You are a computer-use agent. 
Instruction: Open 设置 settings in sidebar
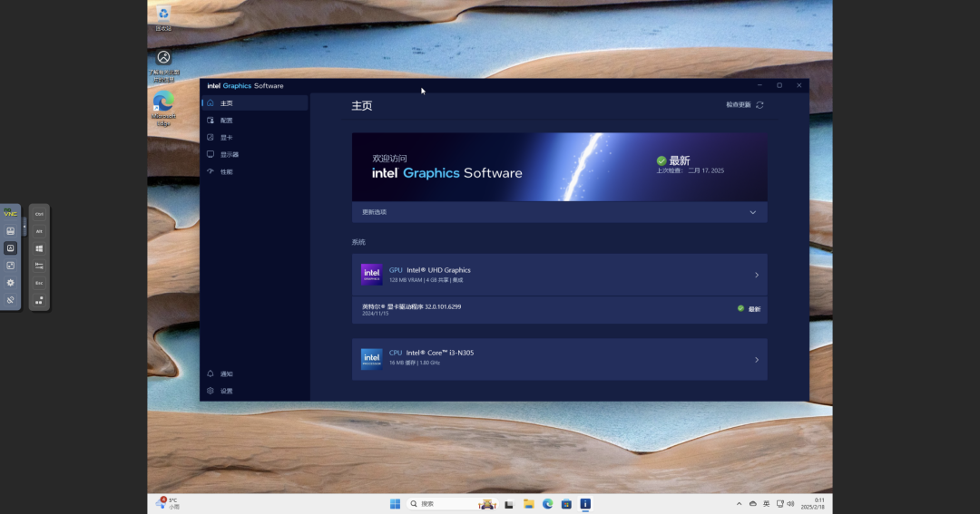254,391
